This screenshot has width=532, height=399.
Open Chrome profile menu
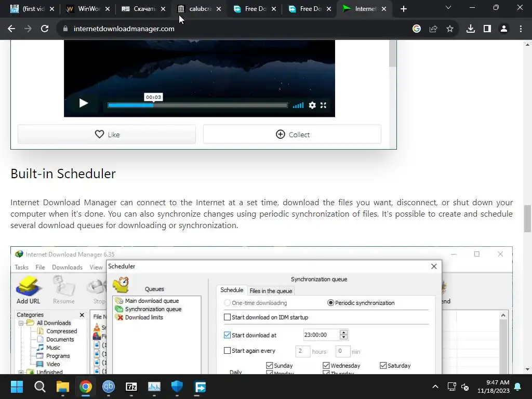(504, 29)
